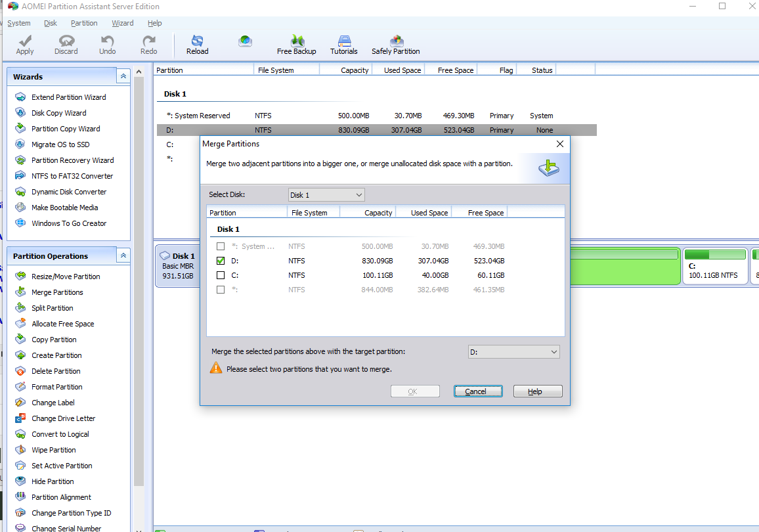This screenshot has height=532, width=759.
Task: Choose Merge Partitions in sidebar
Action: (57, 292)
